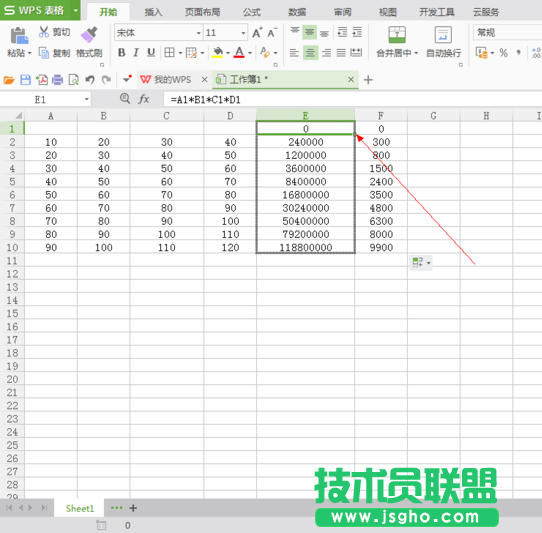Align text right

(326, 53)
